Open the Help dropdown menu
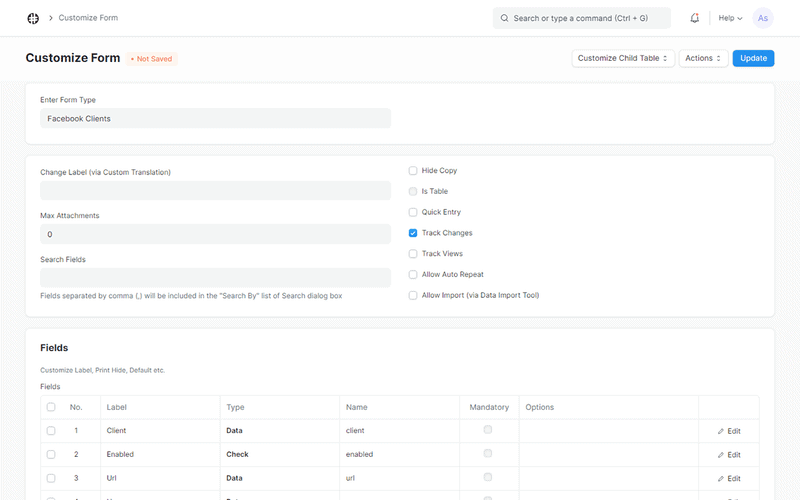 [730, 18]
